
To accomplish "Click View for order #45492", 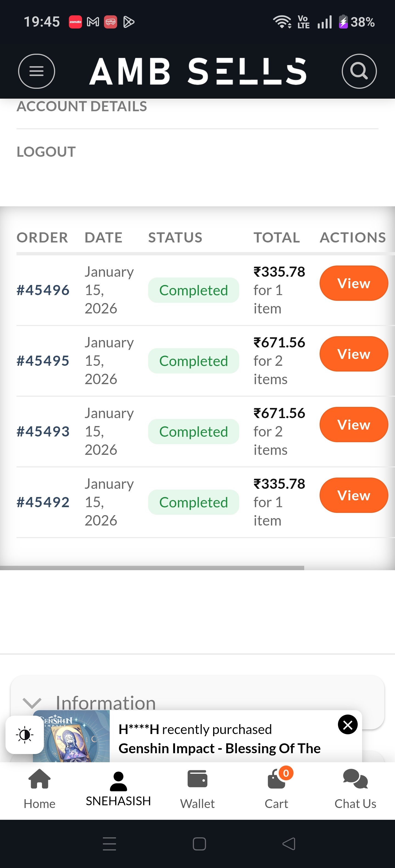I will (354, 496).
